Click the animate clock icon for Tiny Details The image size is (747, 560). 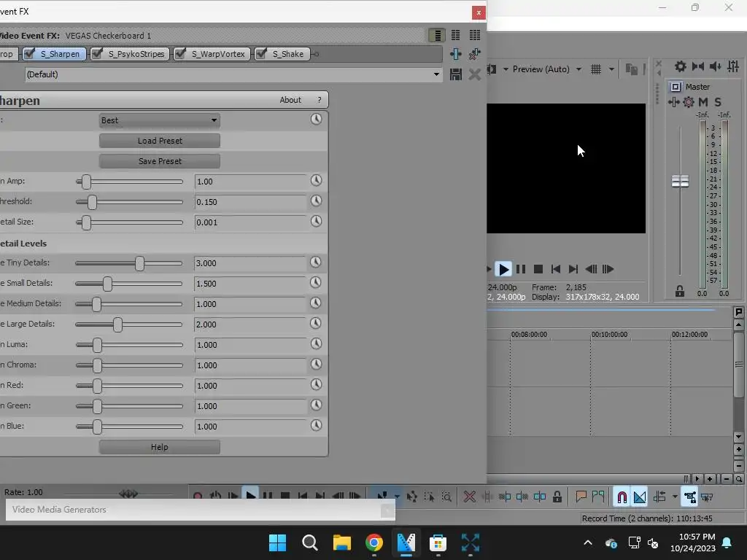click(316, 262)
